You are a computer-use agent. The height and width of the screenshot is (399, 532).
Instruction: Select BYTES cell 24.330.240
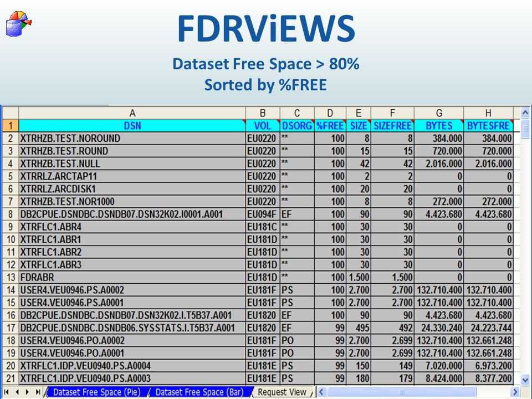click(439, 328)
